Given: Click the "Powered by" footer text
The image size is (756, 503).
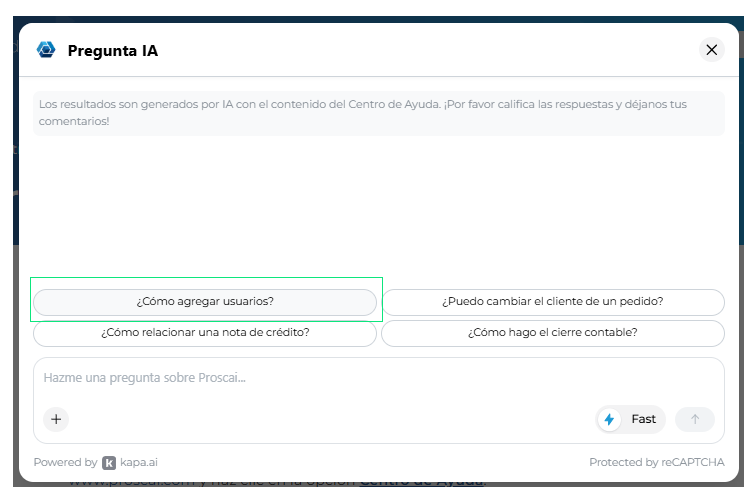Looking at the screenshot, I should click(66, 462).
